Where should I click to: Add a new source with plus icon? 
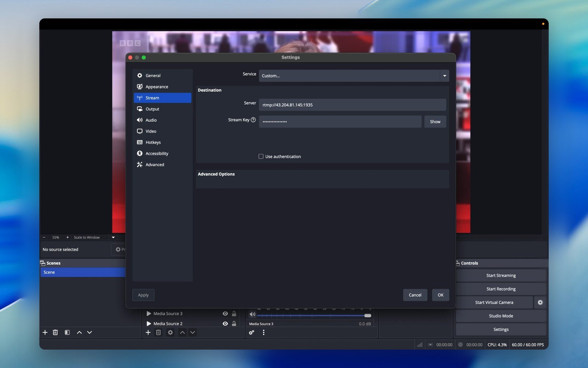(x=148, y=332)
